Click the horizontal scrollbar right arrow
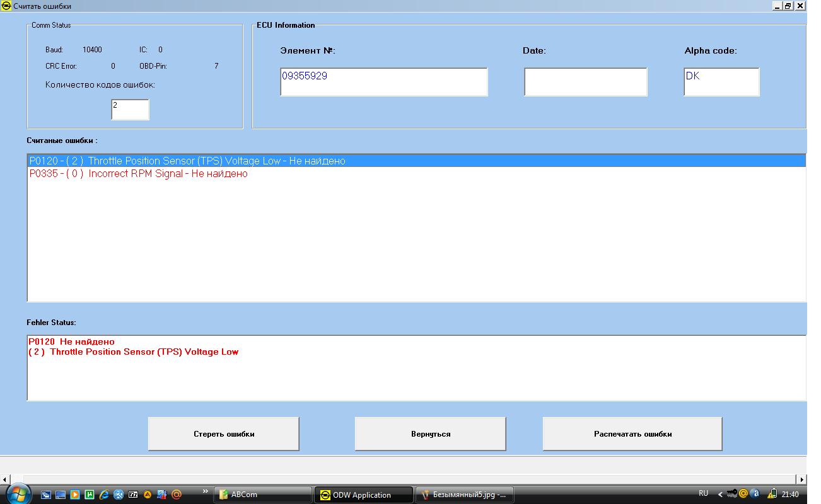This screenshot has height=504, width=821. click(801, 479)
